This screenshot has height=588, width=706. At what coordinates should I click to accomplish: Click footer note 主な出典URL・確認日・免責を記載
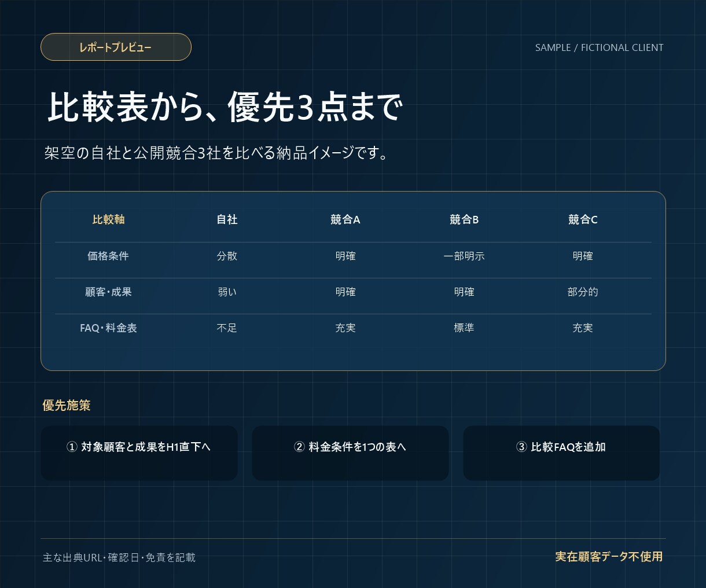point(119,557)
